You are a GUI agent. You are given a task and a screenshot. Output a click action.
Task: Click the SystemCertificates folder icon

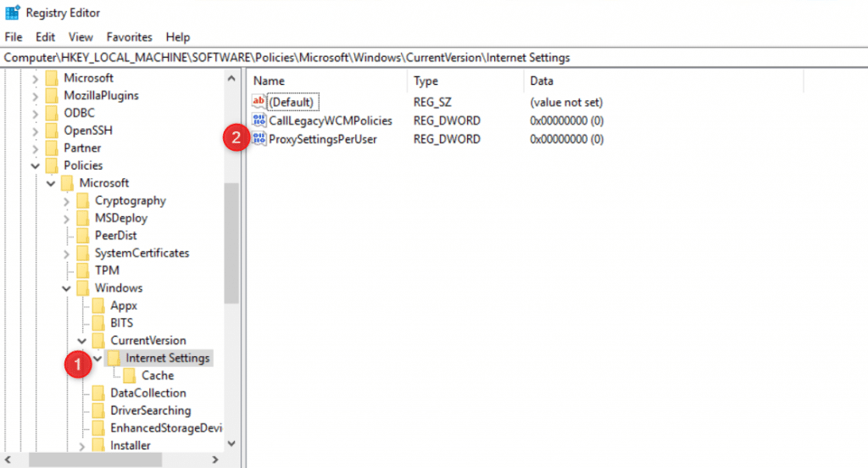(x=82, y=253)
